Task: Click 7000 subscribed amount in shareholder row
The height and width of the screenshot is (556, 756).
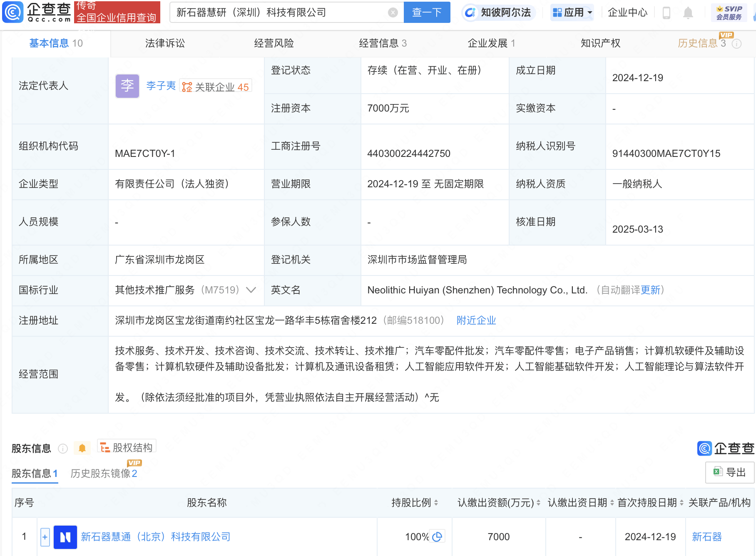Action: (x=499, y=537)
